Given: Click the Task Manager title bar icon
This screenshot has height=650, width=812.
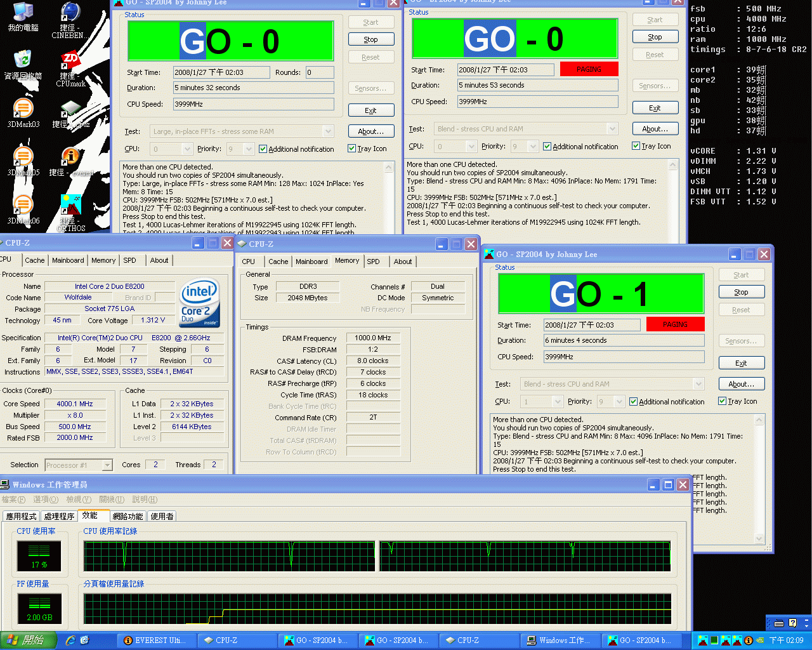Looking at the screenshot, I should [x=5, y=484].
